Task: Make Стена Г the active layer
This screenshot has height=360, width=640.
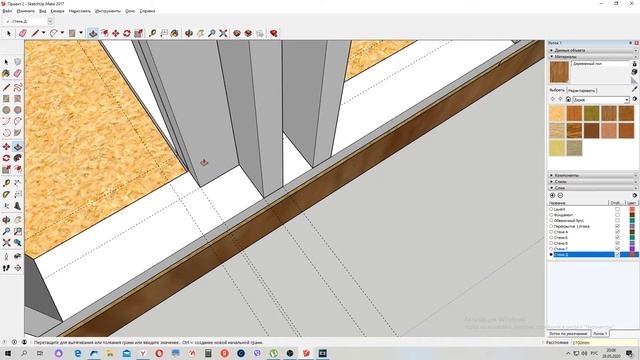Action: click(551, 249)
